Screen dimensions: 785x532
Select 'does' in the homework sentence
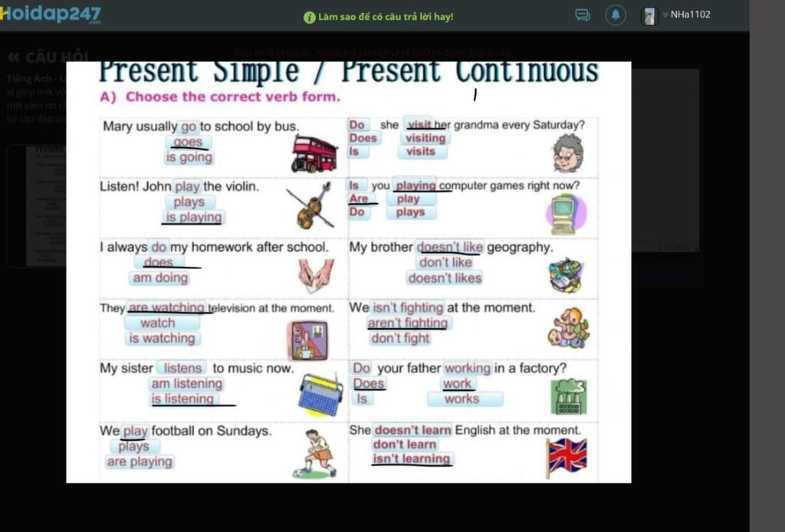click(158, 262)
